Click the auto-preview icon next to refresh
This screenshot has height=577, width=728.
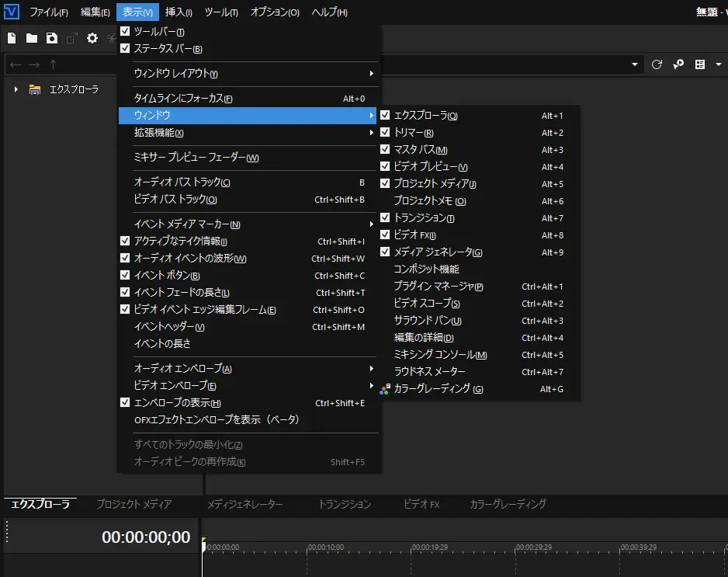point(678,64)
